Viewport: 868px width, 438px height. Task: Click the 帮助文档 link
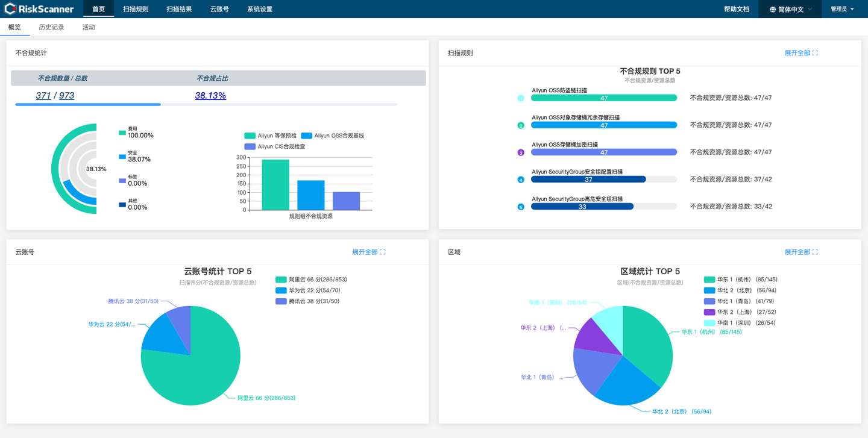(x=737, y=9)
